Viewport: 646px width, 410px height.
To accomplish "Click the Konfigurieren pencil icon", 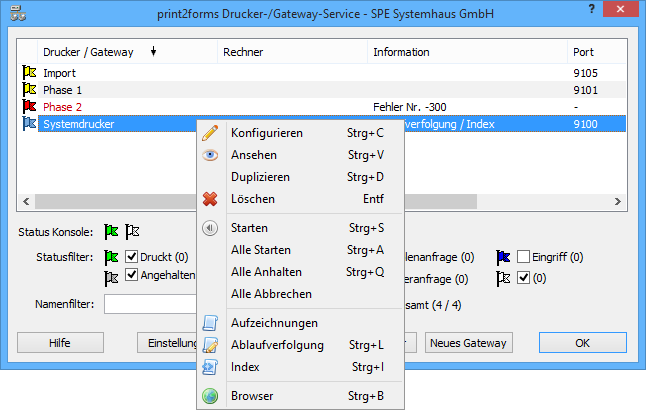I will tap(210, 133).
